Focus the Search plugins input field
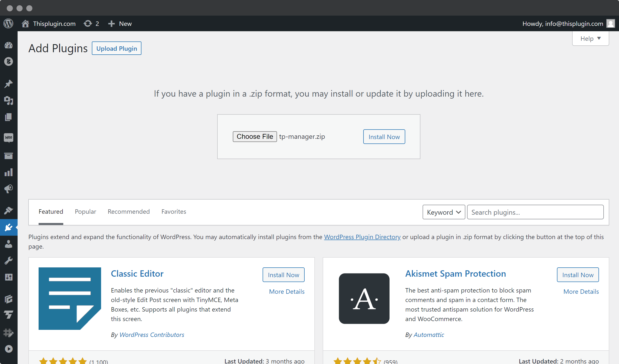 (535, 212)
